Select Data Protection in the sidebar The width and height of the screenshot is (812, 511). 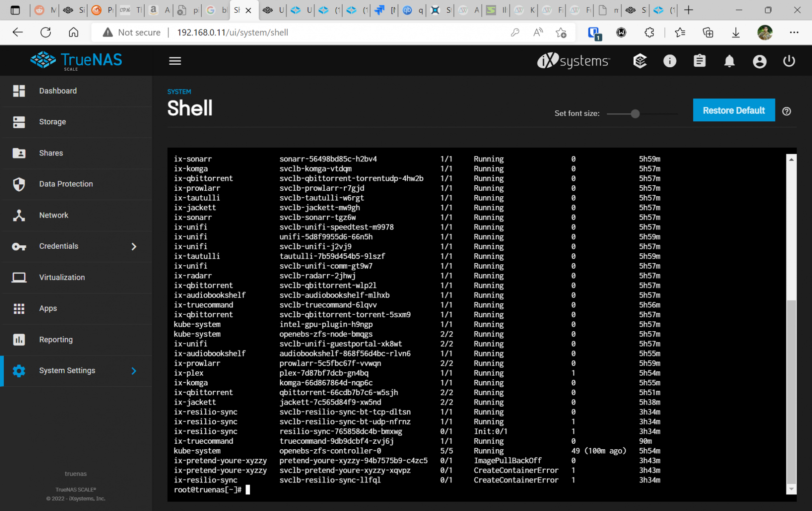[x=76, y=184]
